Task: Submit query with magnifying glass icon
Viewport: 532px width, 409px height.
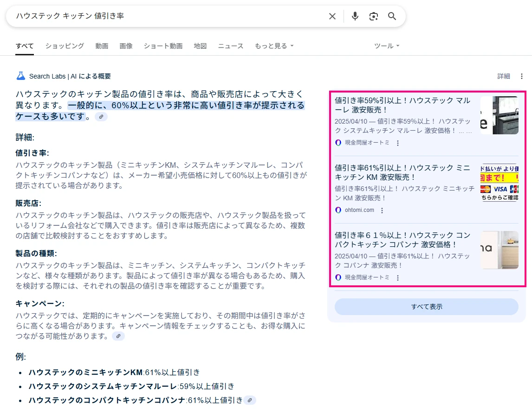Action: point(392,16)
